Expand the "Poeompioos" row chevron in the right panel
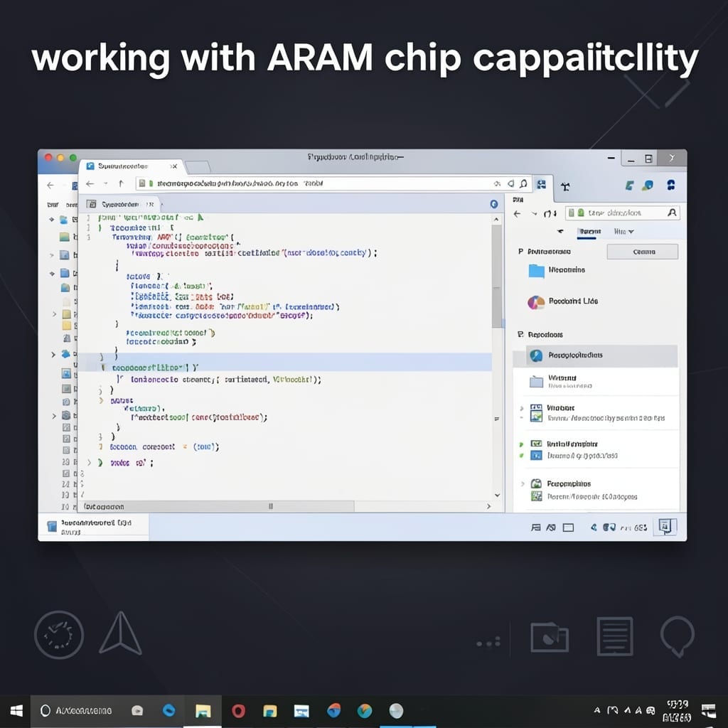Image resolution: width=728 pixels, height=728 pixels. (522, 483)
